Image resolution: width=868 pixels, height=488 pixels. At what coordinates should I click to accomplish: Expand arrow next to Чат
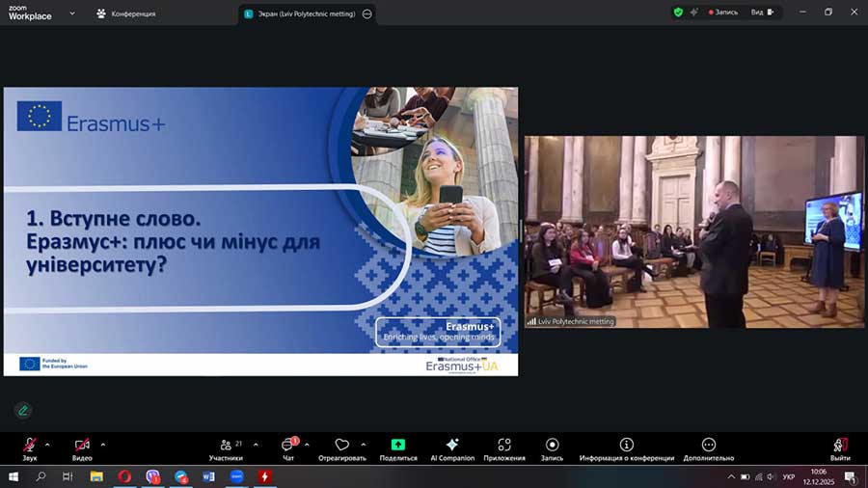(307, 445)
